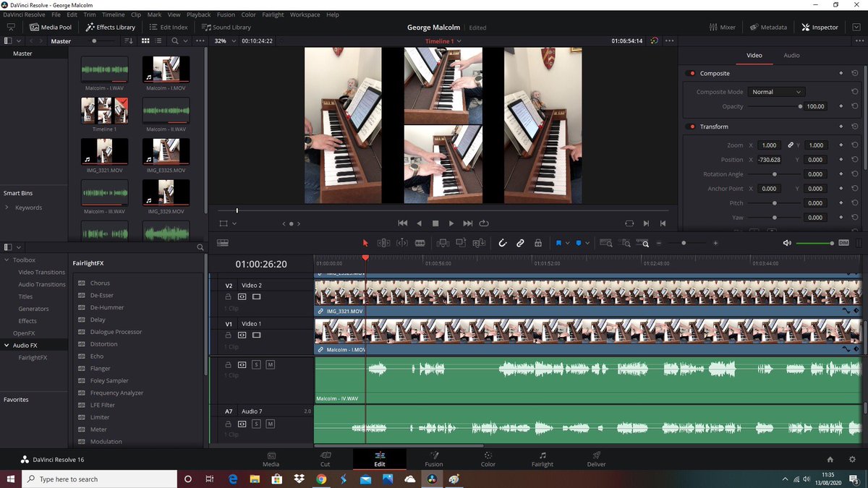Open the audio Mixer panel
This screenshot has height=488, width=868.
click(x=723, y=27)
